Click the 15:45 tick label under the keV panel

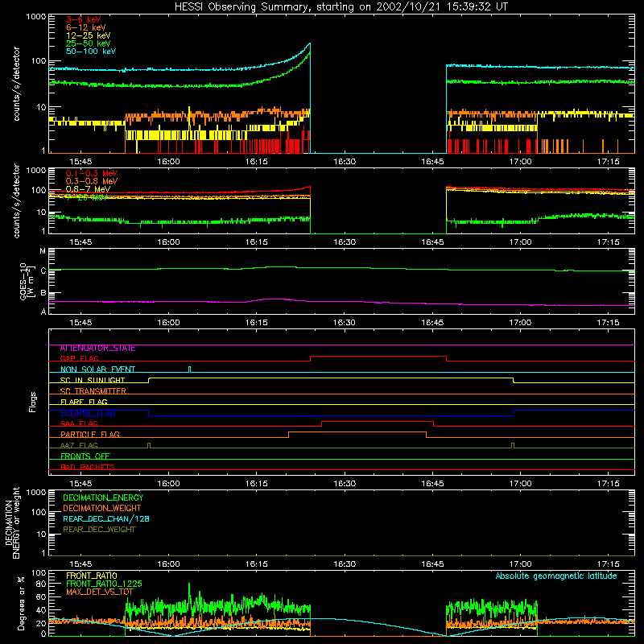coord(80,162)
